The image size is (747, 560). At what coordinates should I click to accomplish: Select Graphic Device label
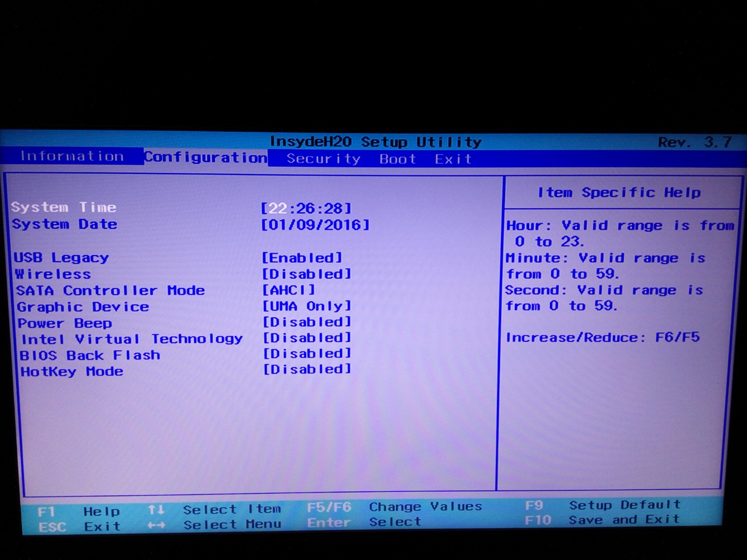pyautogui.click(x=83, y=307)
